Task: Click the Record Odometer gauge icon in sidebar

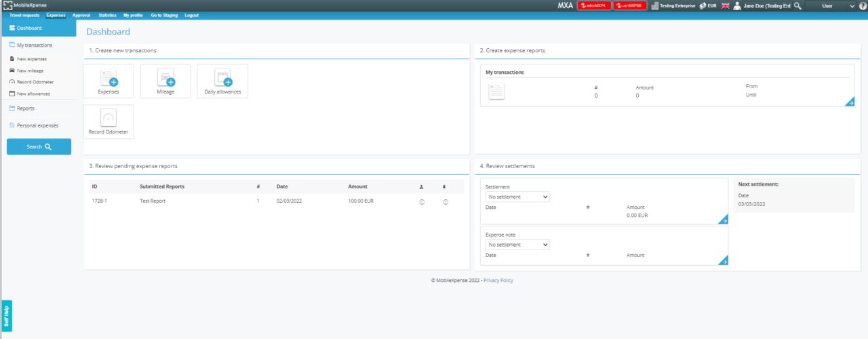Action: click(12, 82)
